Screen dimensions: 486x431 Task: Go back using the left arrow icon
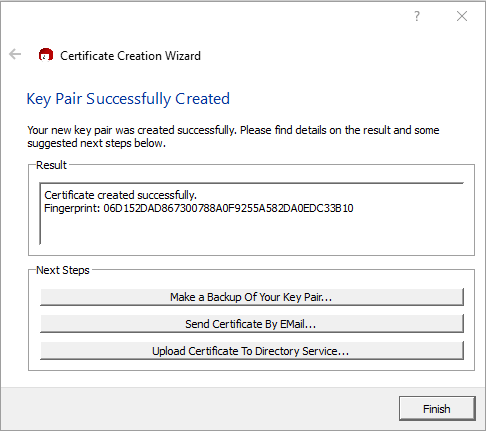(15, 54)
